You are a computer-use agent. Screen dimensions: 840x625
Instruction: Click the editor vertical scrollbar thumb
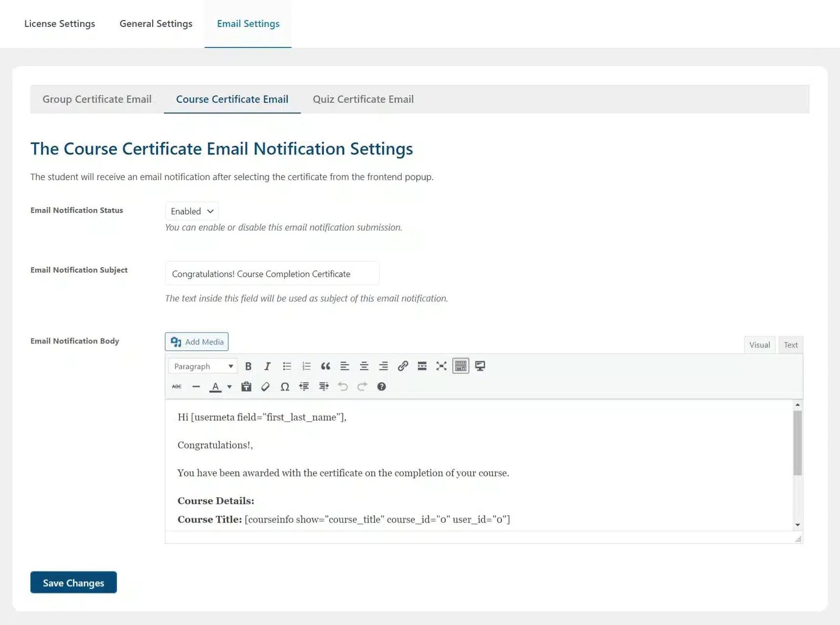click(797, 443)
